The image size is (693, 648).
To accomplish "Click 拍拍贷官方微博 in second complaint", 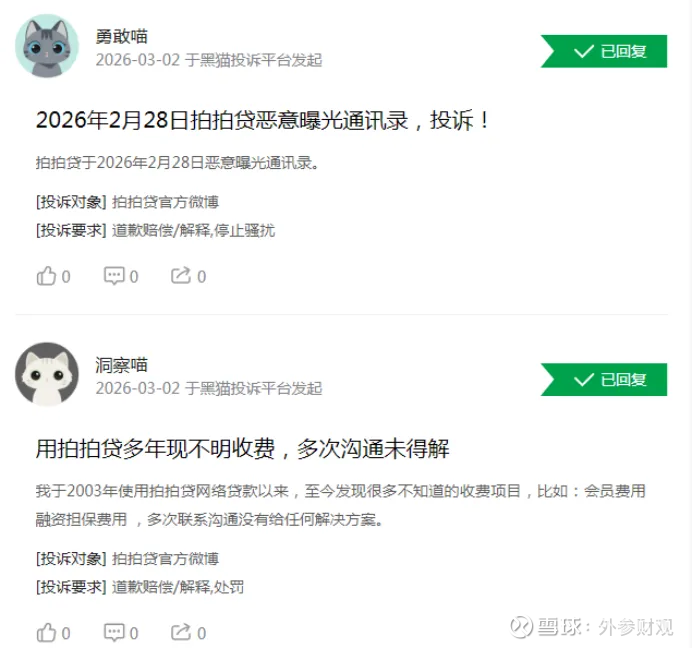I will [165, 559].
